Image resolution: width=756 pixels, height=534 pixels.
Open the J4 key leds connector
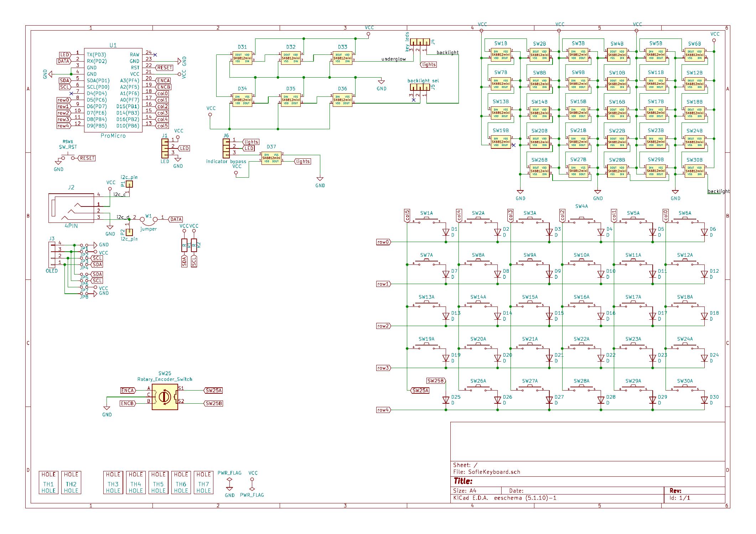[x=420, y=43]
